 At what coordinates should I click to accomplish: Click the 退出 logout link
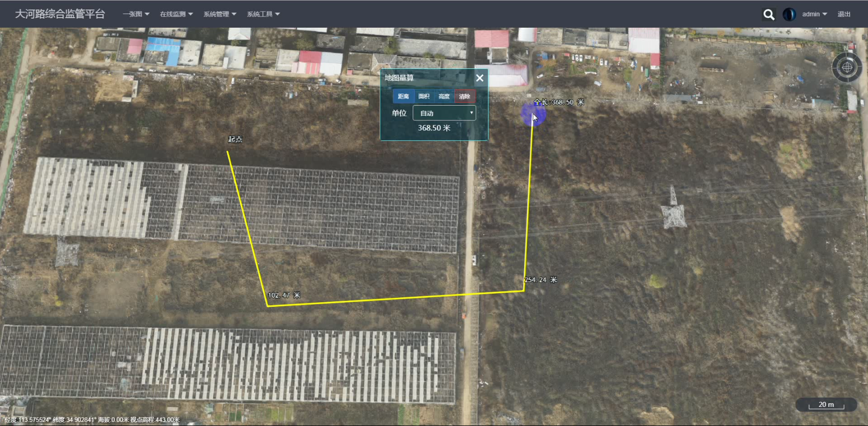pyautogui.click(x=844, y=14)
